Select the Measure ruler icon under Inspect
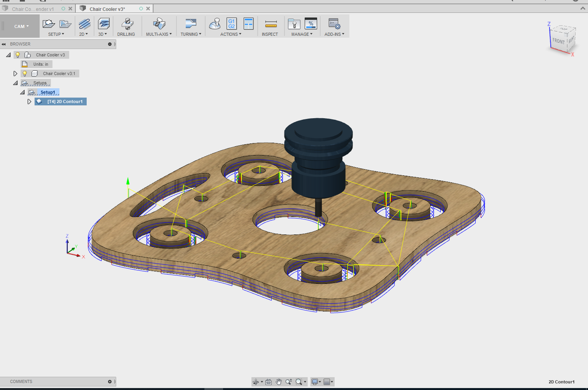Screen dimensions: 588x390 pos(270,24)
